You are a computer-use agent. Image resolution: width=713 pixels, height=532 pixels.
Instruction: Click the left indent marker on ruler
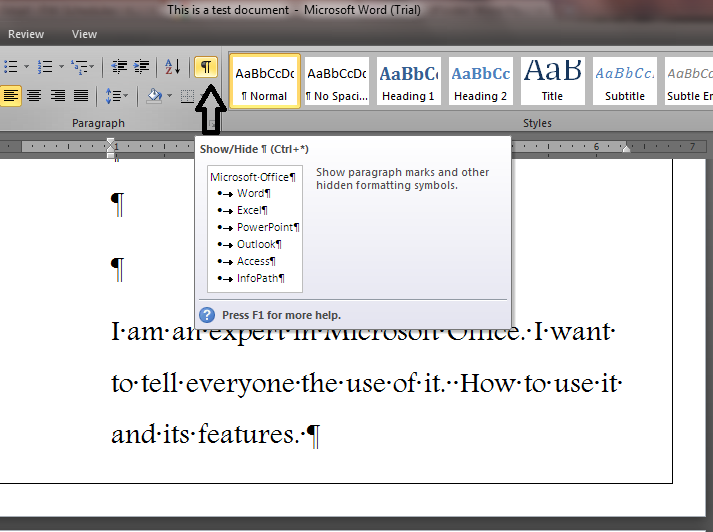112,153
